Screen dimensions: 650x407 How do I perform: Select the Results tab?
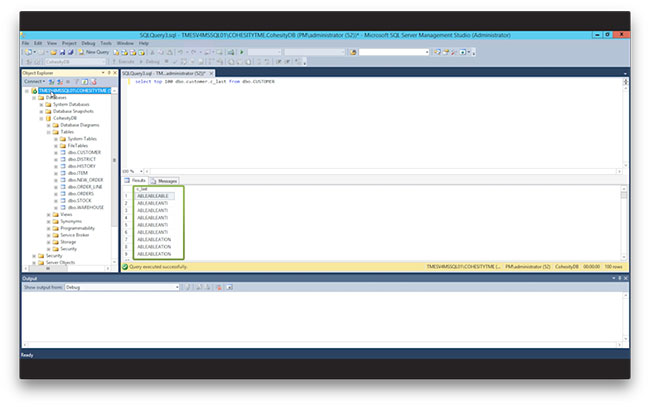coord(136,180)
